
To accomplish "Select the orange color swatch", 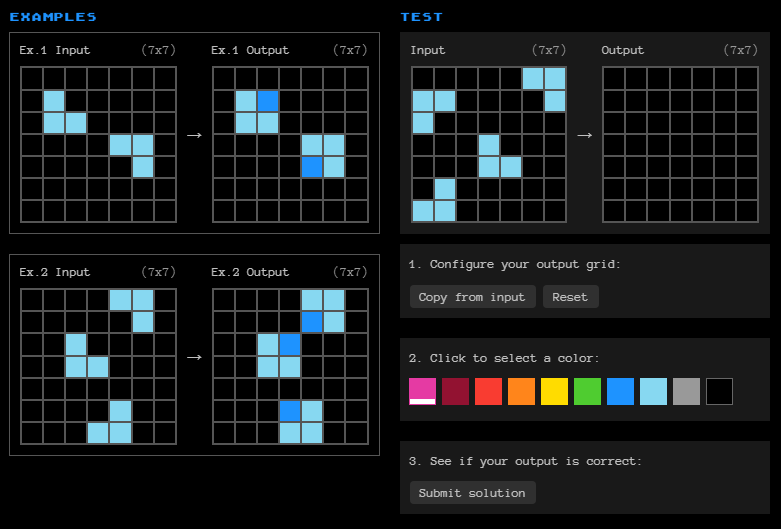I will coord(521,391).
